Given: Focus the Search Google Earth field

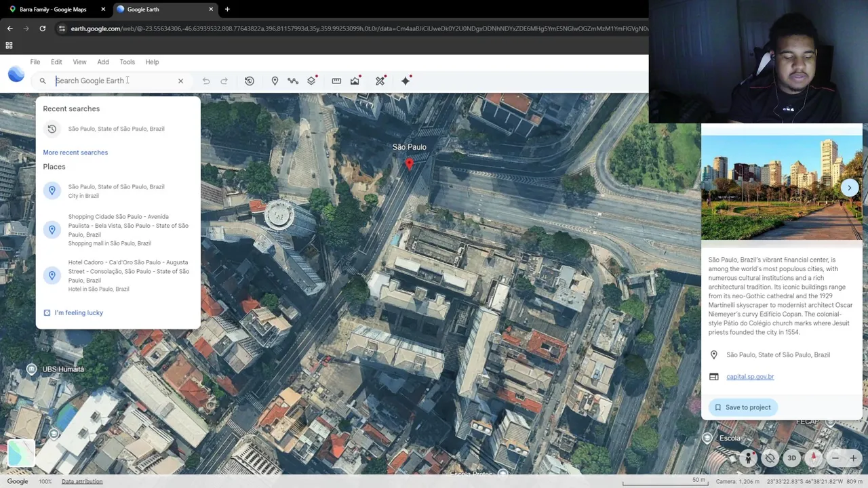Looking at the screenshot, I should pyautogui.click(x=112, y=81).
